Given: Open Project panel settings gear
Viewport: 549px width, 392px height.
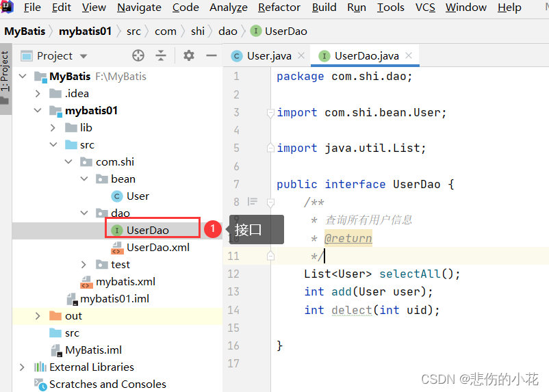Looking at the screenshot, I should tap(189, 55).
